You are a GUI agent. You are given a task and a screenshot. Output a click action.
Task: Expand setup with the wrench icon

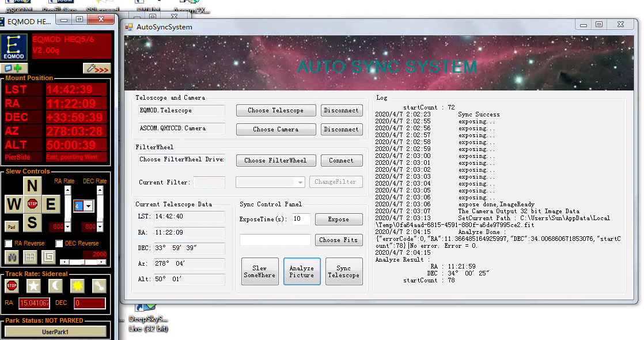point(96,69)
